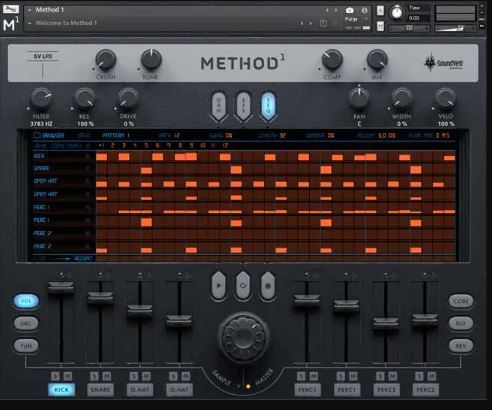Viewport: 492px width, 410px height.
Task: Toggle the Sample/Master switch LED
Action: [x=248, y=387]
